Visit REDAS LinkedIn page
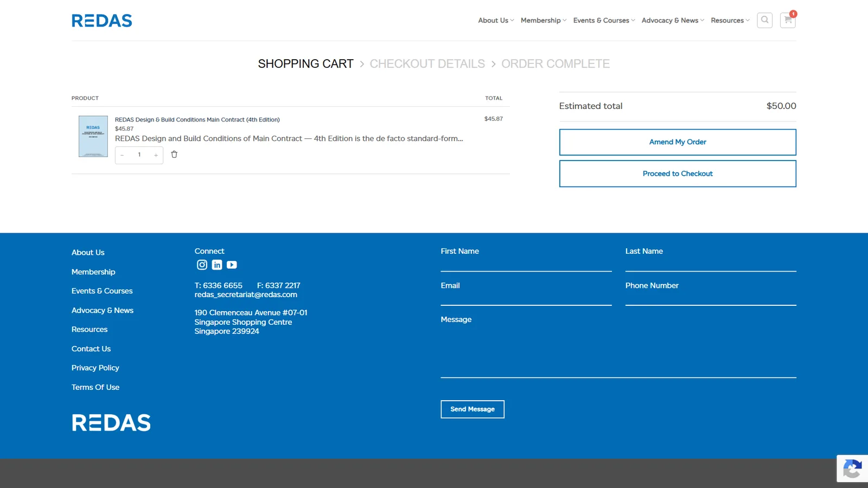The width and height of the screenshot is (868, 488). 217,265
